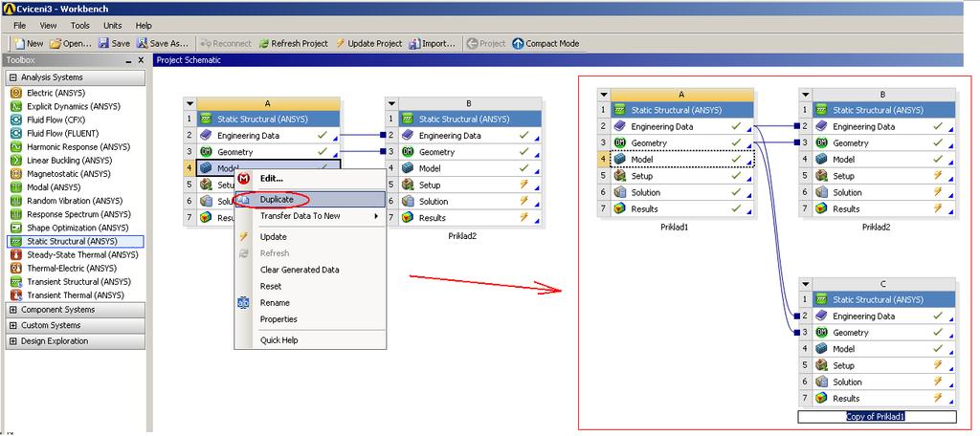Image resolution: width=980 pixels, height=436 pixels.
Task: Choose Duplicate in the context menu
Action: point(310,199)
